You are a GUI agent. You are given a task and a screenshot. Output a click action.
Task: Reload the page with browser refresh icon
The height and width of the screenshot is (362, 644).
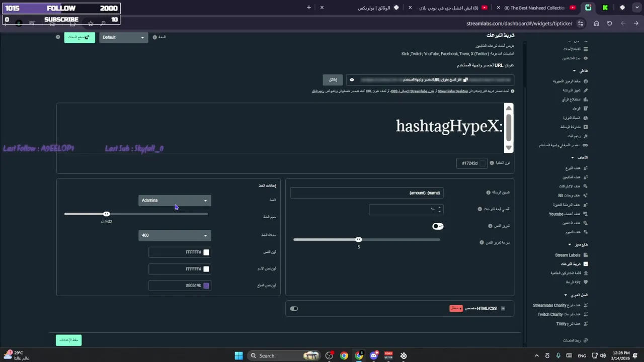(x=609, y=24)
